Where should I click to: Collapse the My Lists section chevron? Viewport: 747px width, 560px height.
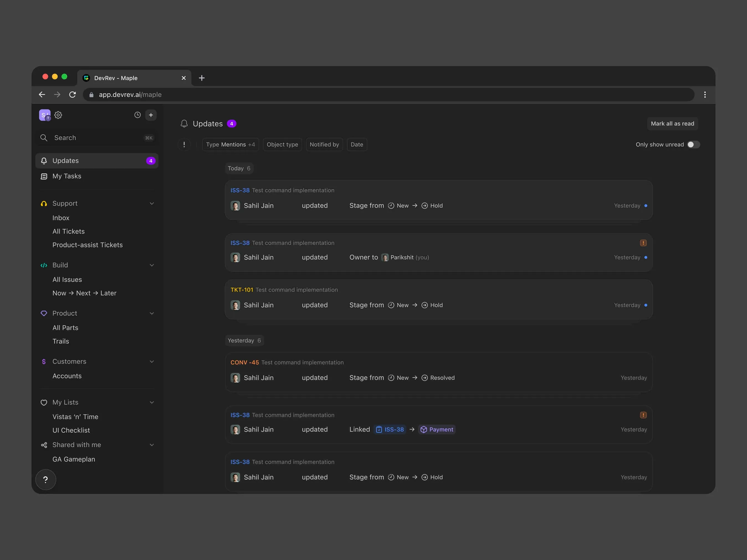pyautogui.click(x=152, y=403)
